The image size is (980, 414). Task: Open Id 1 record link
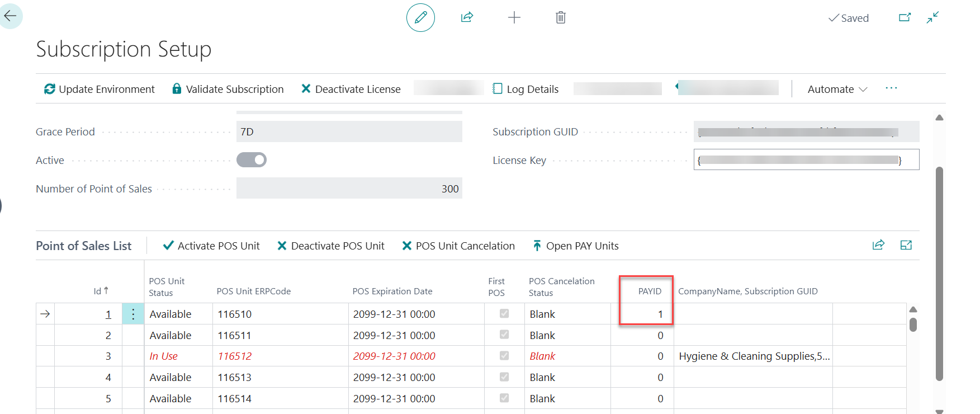(x=108, y=314)
